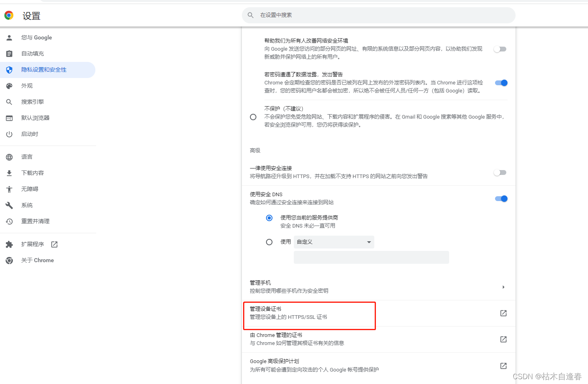Click the Google 高级保护计划 row title

point(274,361)
